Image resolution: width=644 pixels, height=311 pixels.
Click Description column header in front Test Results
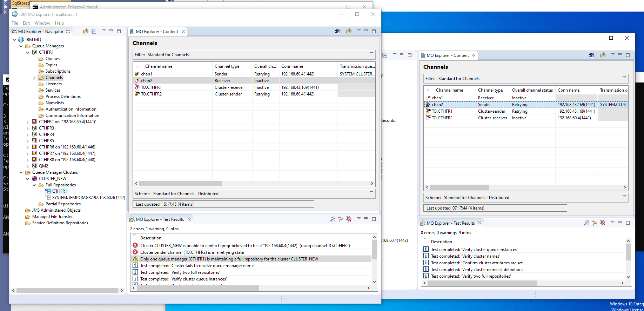[151, 238]
